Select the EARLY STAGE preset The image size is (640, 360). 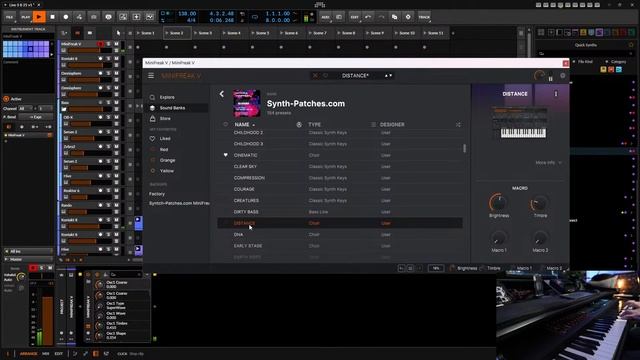pos(340,246)
